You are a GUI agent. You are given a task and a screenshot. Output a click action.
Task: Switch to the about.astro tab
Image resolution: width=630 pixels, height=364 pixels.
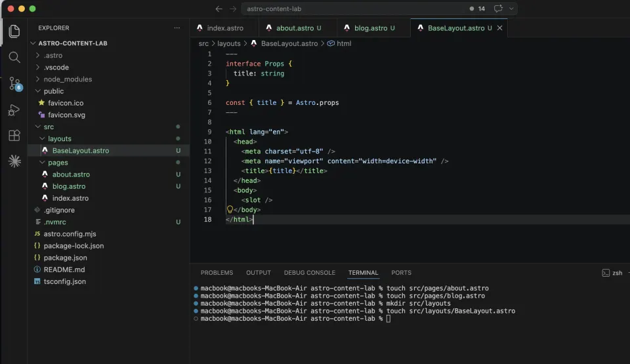coord(297,28)
